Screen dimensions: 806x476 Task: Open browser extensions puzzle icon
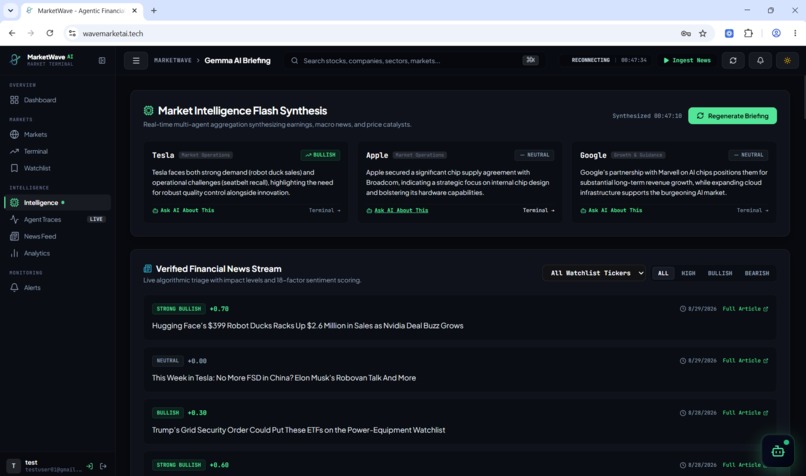[748, 33]
